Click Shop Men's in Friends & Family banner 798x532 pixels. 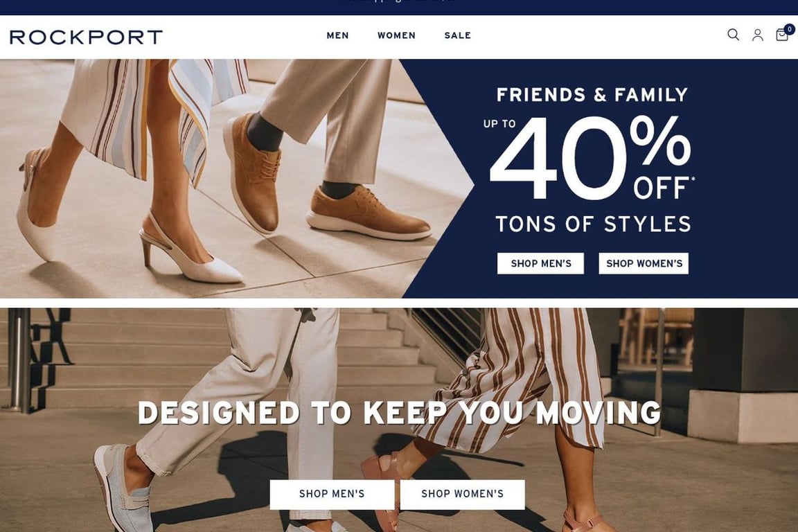(540, 263)
